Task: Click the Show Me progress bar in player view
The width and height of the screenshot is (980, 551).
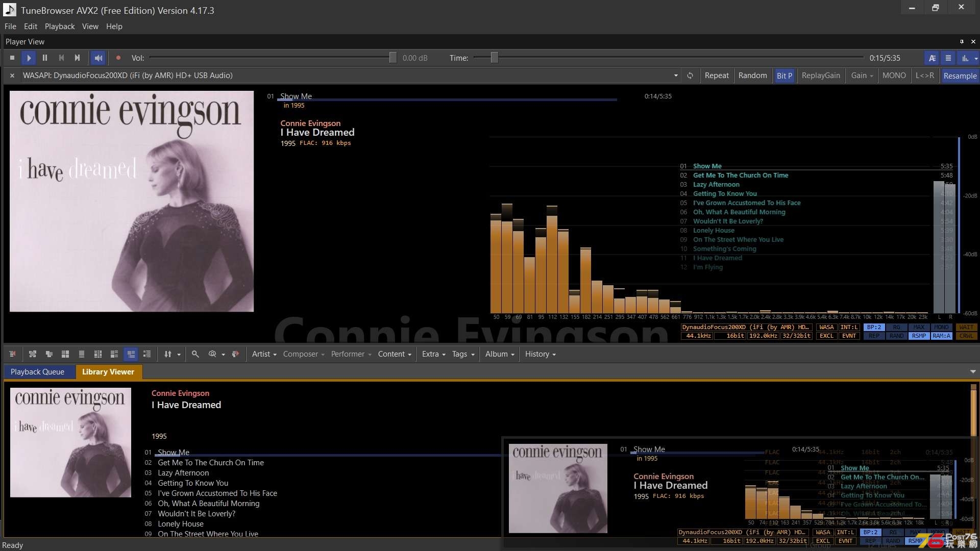Action: (x=447, y=100)
